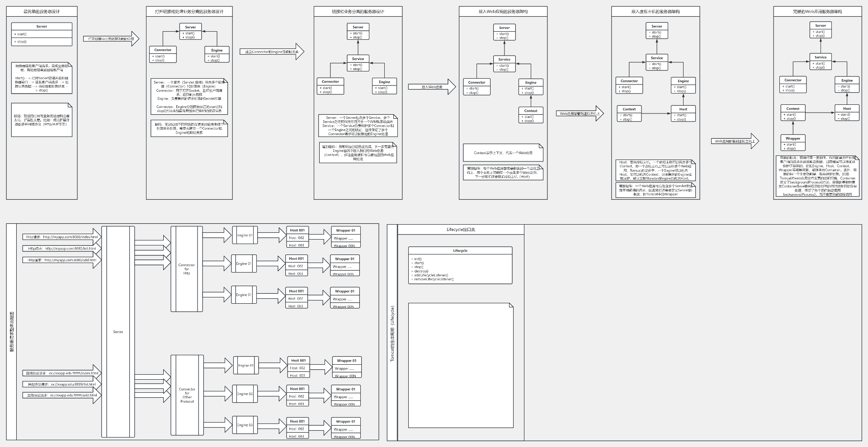Viewport: 868px width, 447px height.
Task: Select the Engine 02 block
Action: click(245, 394)
